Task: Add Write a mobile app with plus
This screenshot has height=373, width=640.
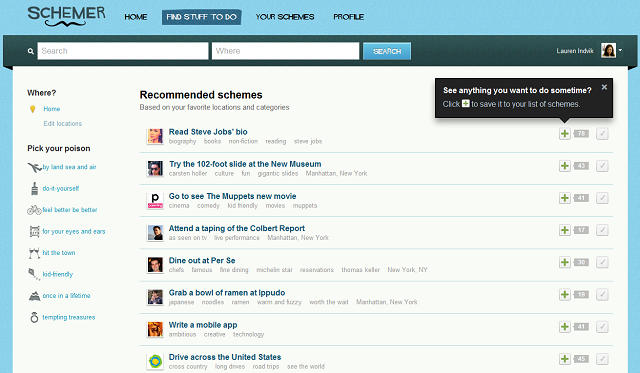Action: point(564,326)
